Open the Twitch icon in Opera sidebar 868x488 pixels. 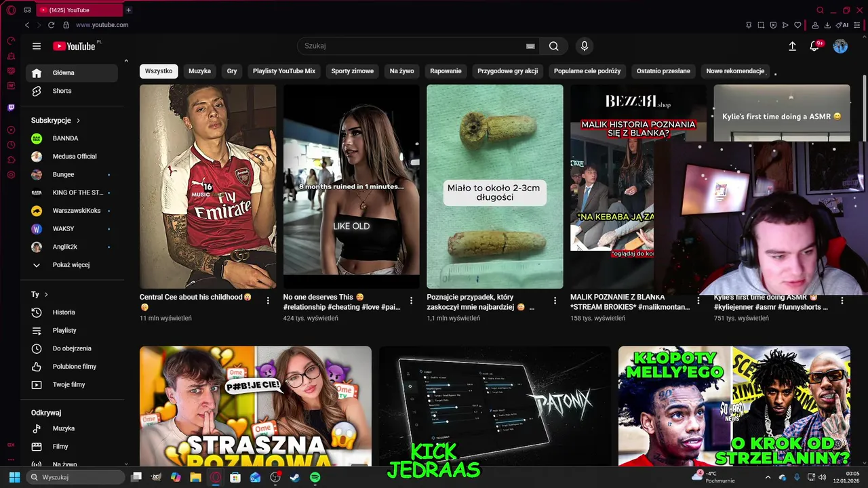11,108
